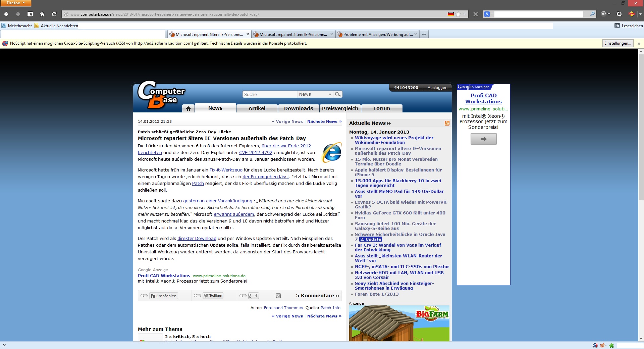Click the browser forward arrow
Image resolution: width=644 pixels, height=349 pixels.
(x=18, y=14)
